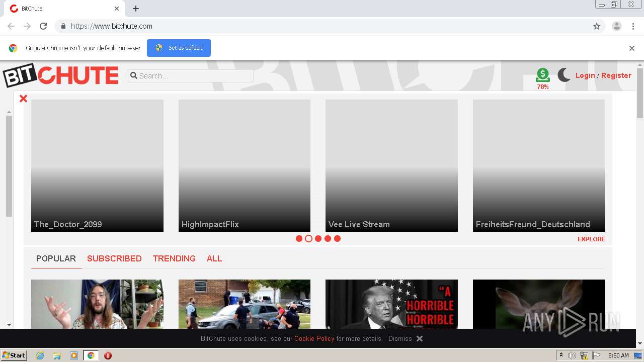Open Vee Live Stream channel card
644x362 pixels.
point(391,165)
